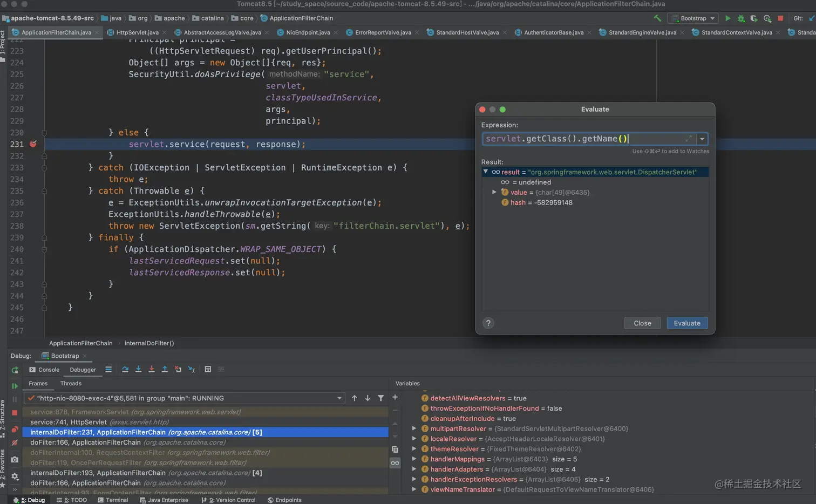Stop debugging with the red square in the Debug sidebar
816x504 pixels.
15,413
